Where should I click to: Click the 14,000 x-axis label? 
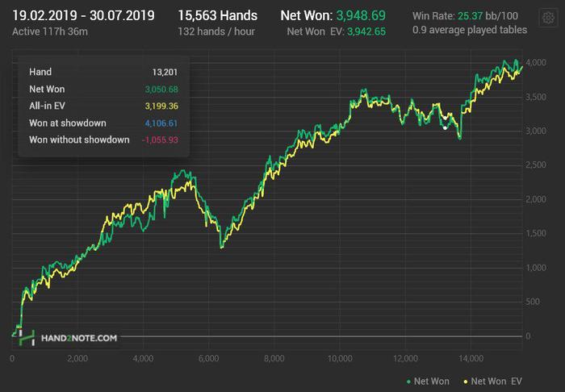(x=471, y=358)
